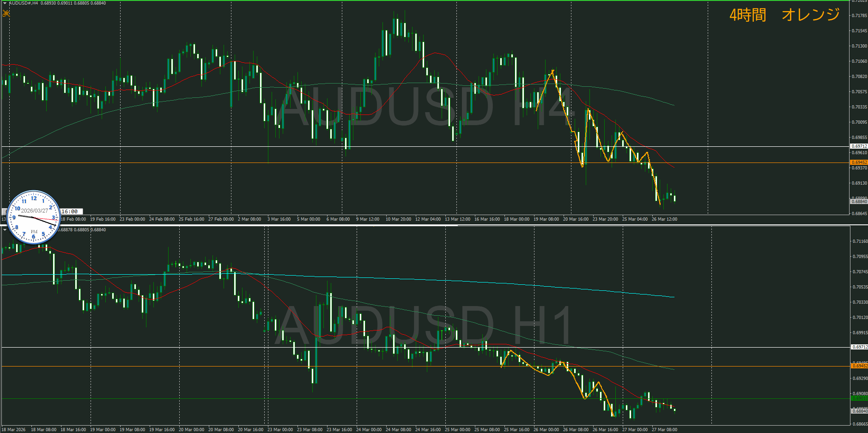
Task: Click the orange pencil icon in H4 chart
Action: pos(6,13)
